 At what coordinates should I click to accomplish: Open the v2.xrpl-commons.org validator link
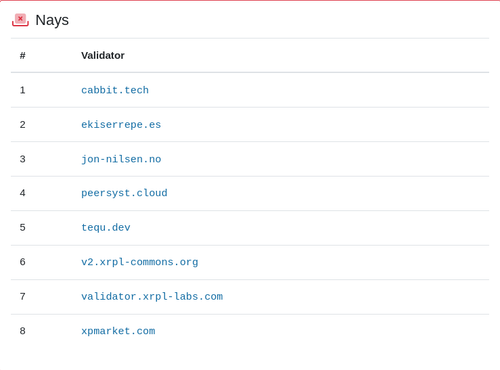click(140, 262)
